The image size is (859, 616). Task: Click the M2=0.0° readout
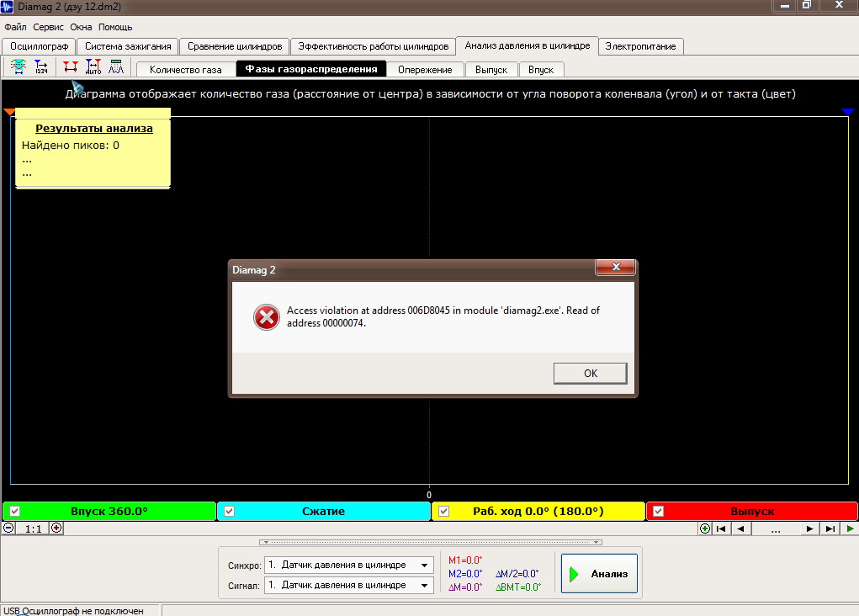point(465,574)
